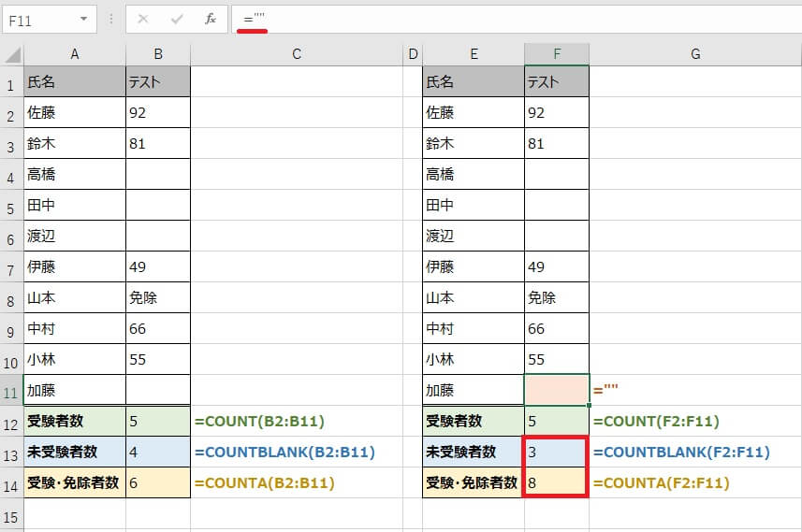Image resolution: width=802 pixels, height=532 pixels.
Task: Click peach-shaded cell F11
Action: 557,390
